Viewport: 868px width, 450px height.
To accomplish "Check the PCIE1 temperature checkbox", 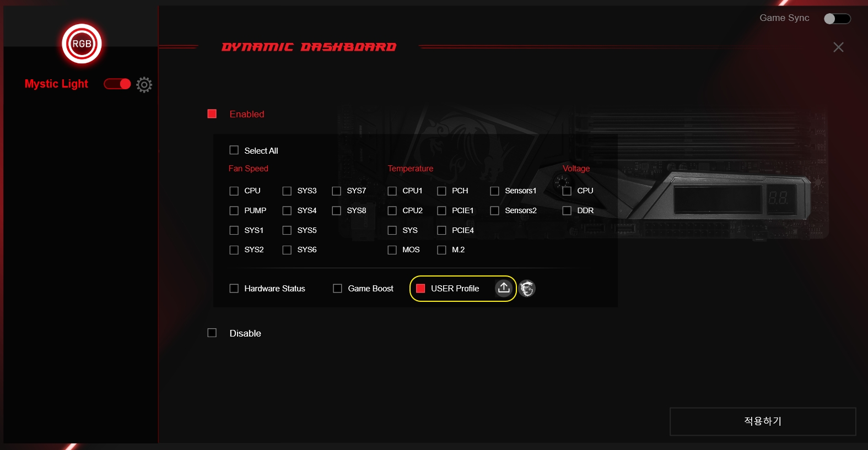I will (442, 210).
